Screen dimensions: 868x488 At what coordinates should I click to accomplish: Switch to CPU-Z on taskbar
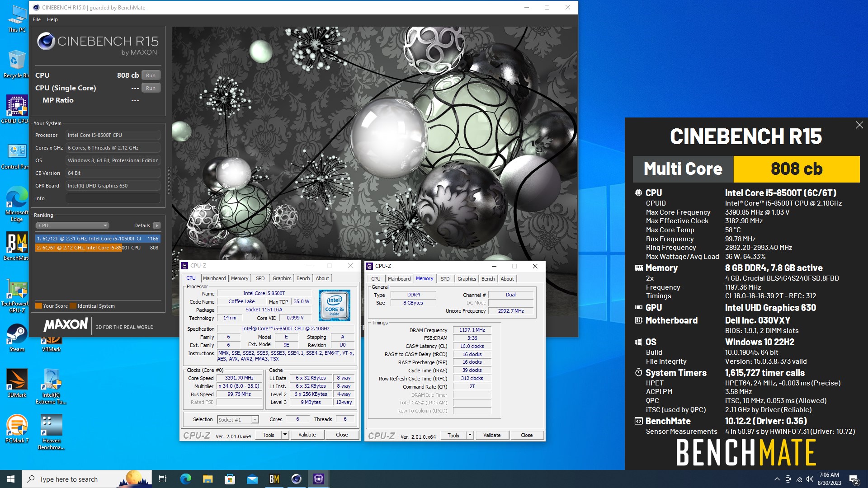[x=318, y=479]
